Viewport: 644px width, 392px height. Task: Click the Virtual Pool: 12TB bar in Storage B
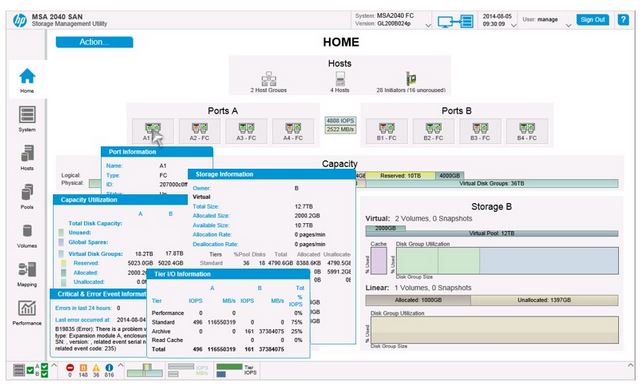click(x=492, y=233)
